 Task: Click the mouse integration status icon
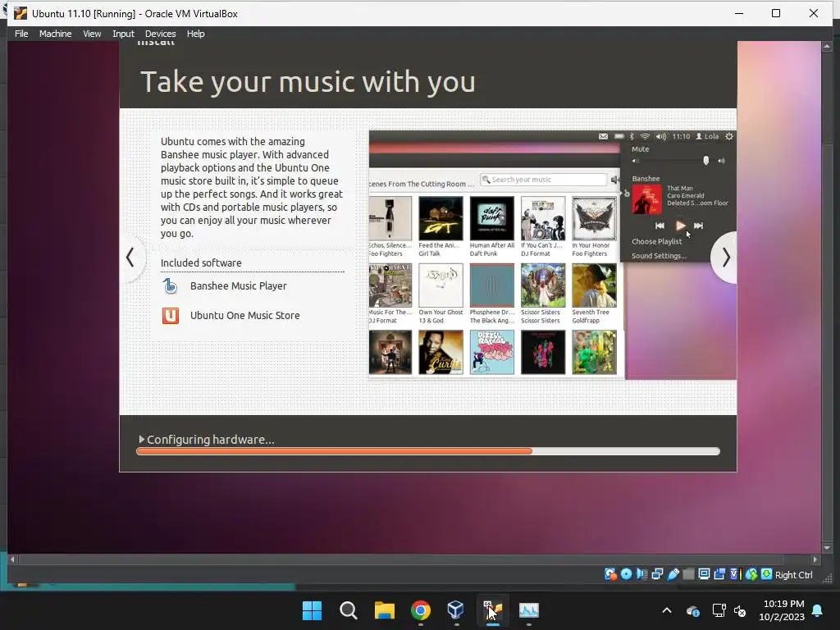tap(751, 574)
